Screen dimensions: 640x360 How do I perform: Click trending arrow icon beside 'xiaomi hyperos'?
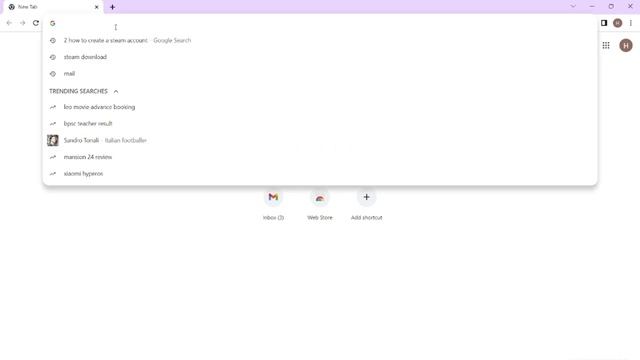coord(53,174)
